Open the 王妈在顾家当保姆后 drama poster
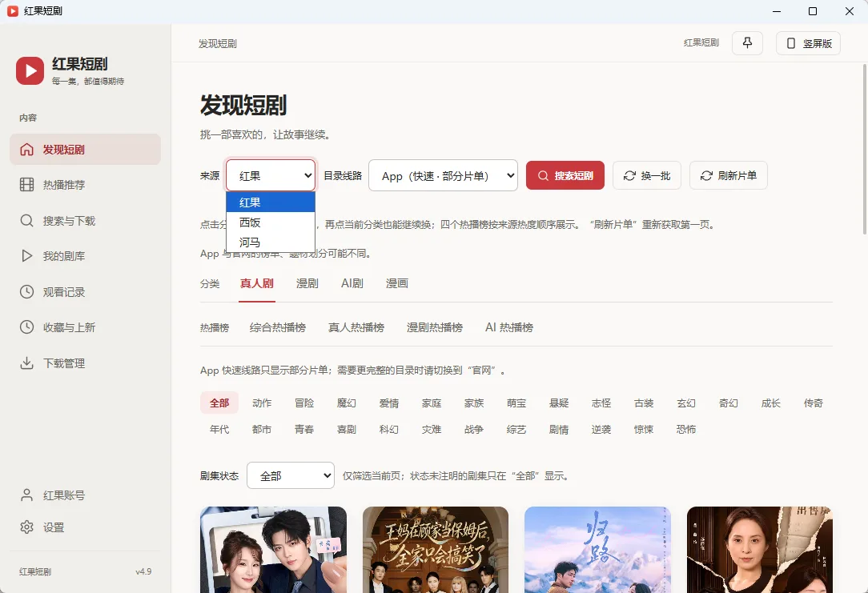 436,550
